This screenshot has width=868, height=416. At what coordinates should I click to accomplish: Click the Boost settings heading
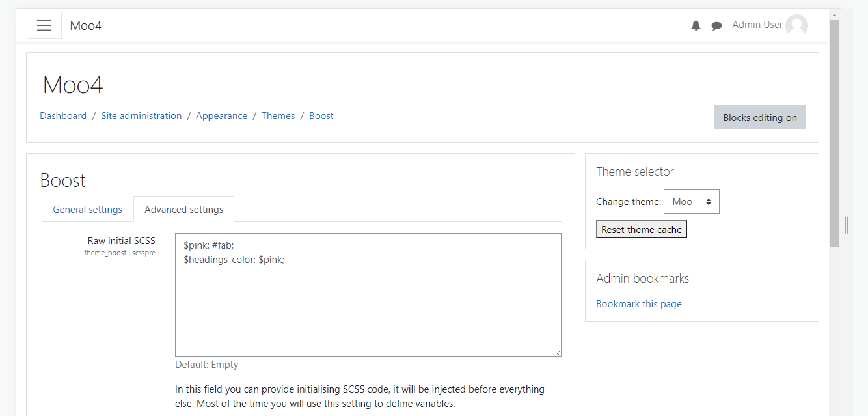[63, 180]
